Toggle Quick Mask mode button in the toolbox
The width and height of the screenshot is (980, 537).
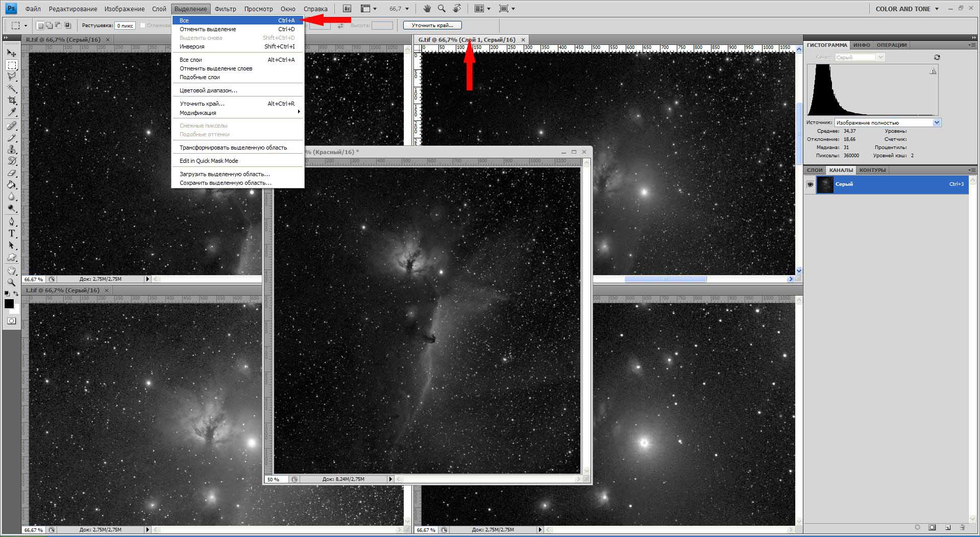tap(12, 321)
